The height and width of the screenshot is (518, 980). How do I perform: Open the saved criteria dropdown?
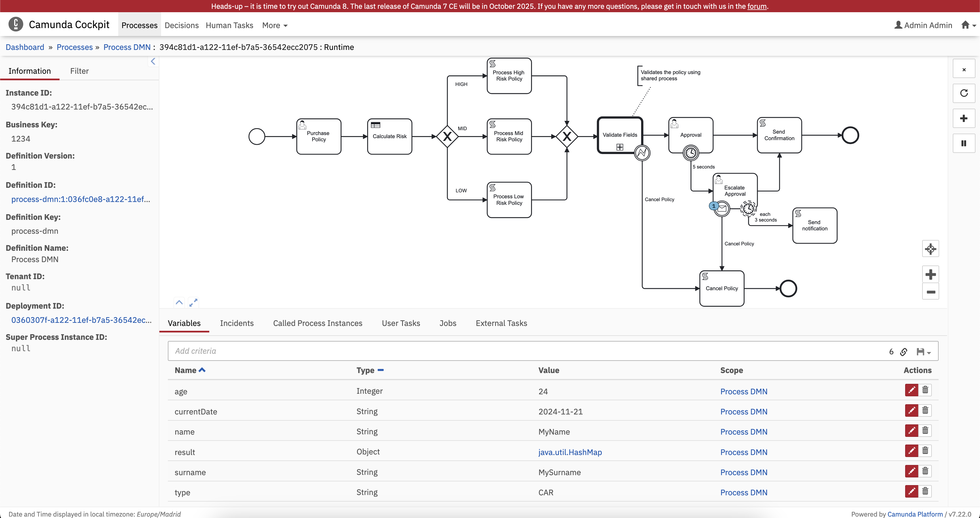924,352
